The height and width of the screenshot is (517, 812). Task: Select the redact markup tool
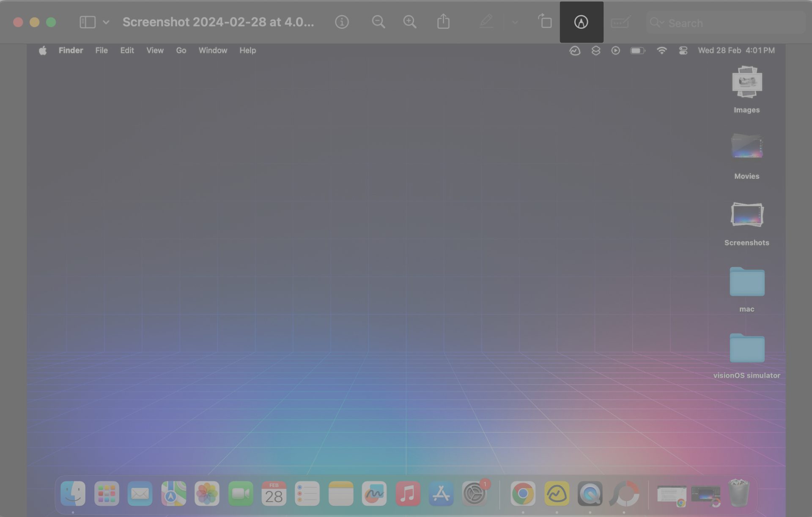click(620, 22)
